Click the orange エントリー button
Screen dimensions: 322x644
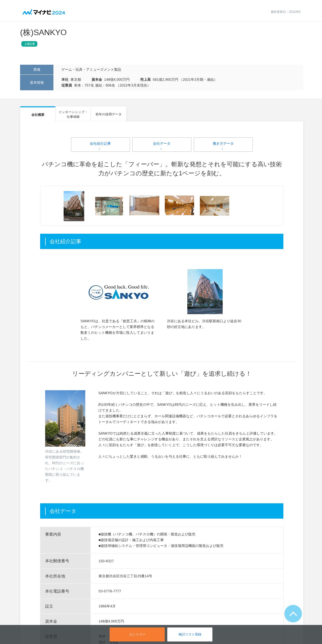[x=137, y=634]
